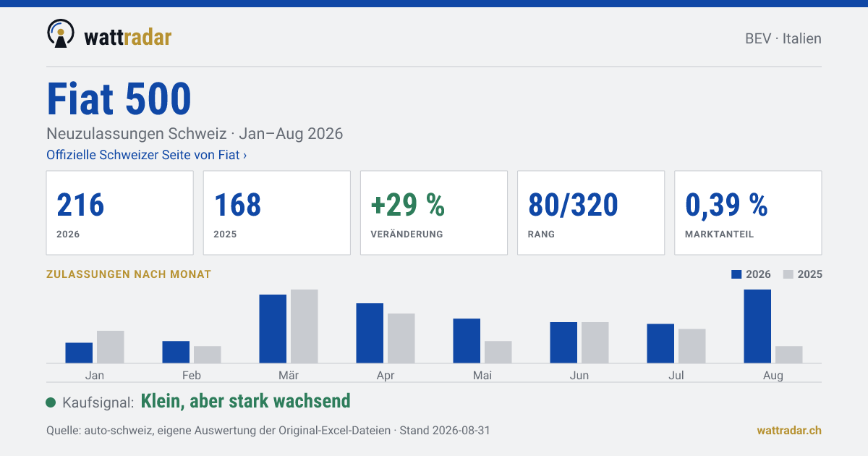Click the gray 2025 bar for Jan

tap(111, 347)
